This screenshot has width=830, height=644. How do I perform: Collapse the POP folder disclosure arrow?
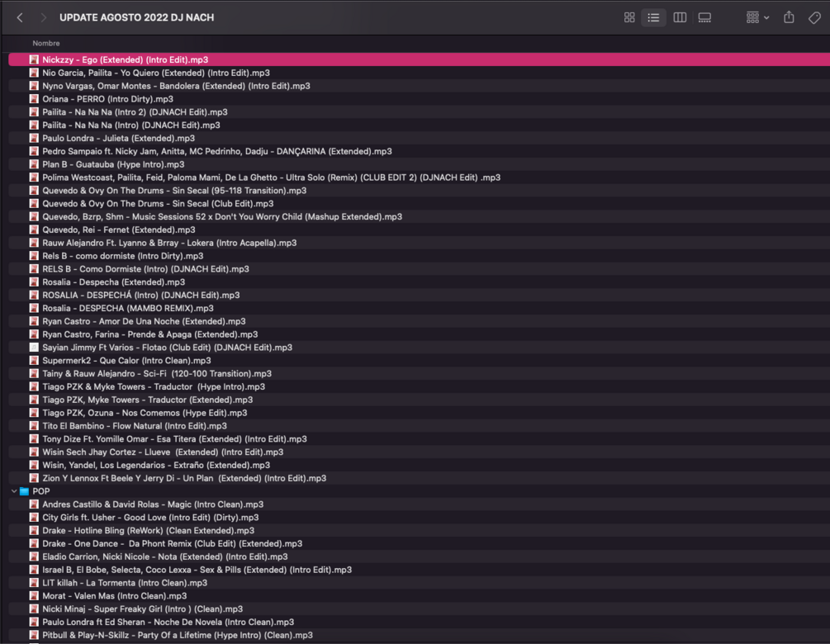[x=14, y=491]
